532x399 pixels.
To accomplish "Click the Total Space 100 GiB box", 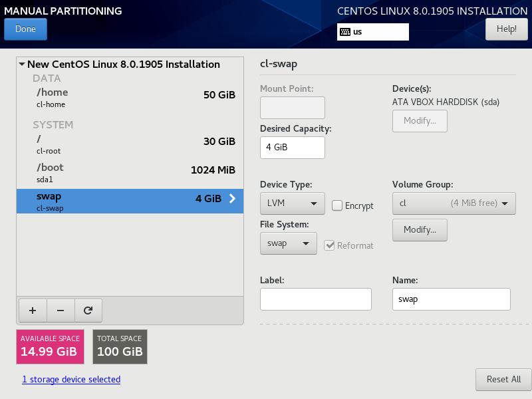I will click(x=120, y=346).
